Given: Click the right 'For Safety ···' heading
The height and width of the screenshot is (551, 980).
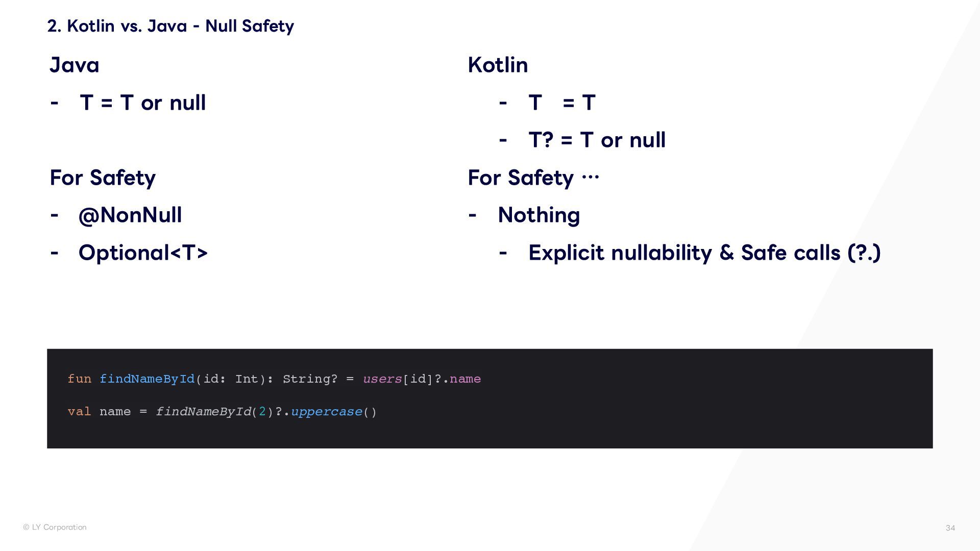Looking at the screenshot, I should point(533,178).
